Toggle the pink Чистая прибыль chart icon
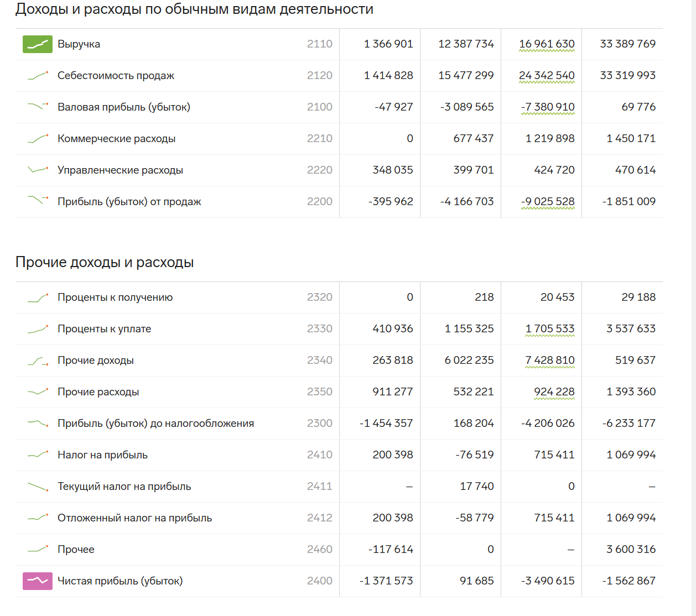The image size is (696, 616). coord(38,581)
